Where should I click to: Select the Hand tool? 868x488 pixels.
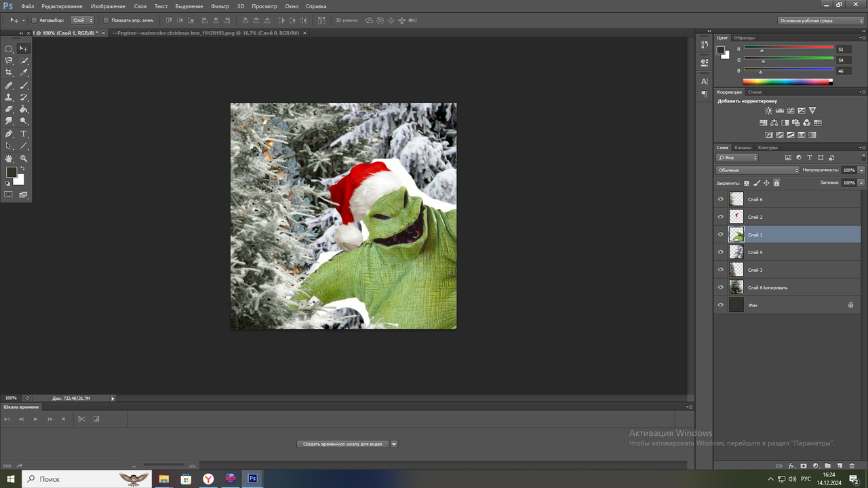pos(9,159)
